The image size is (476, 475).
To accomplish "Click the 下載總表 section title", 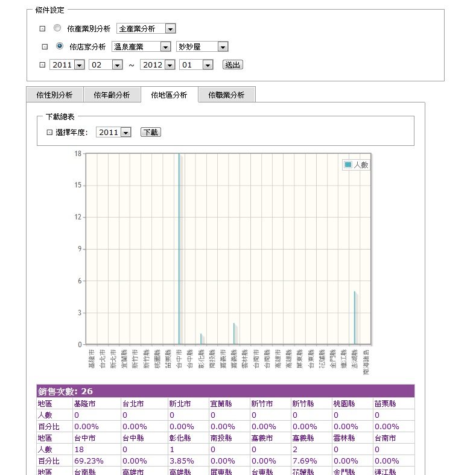I will pos(60,117).
